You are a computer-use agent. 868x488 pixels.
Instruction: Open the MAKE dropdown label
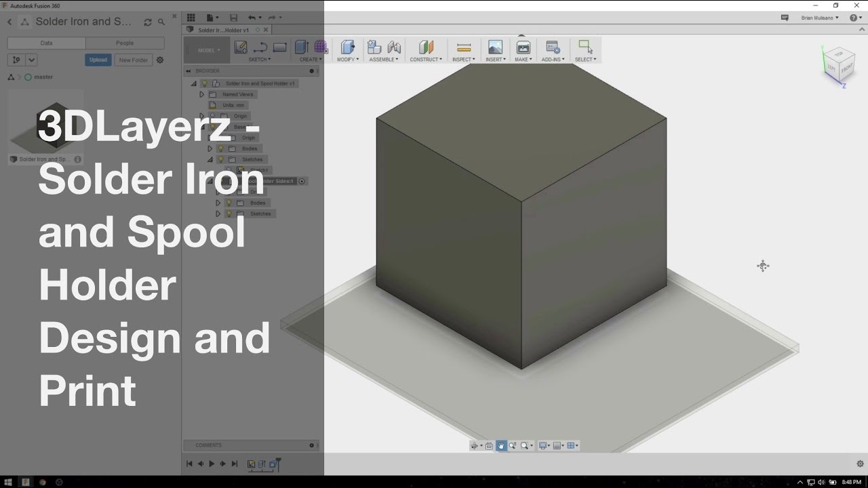click(x=524, y=60)
